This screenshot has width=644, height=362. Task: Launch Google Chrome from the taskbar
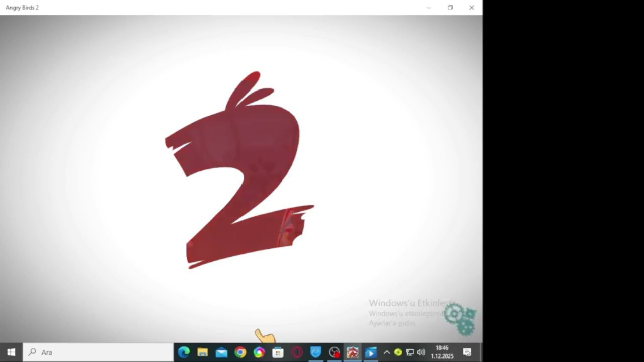coord(240,352)
